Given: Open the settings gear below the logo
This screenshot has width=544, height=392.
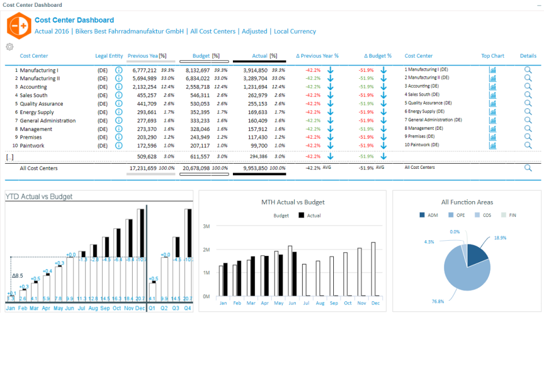Looking at the screenshot, I should pos(10,46).
